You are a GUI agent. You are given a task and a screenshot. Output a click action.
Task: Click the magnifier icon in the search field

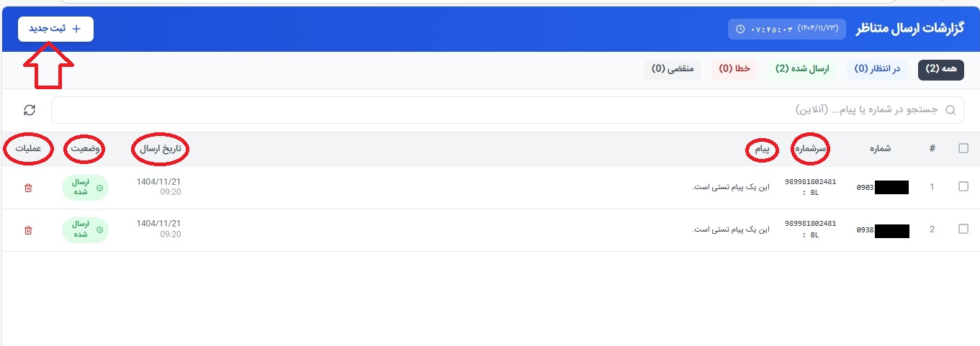point(950,110)
